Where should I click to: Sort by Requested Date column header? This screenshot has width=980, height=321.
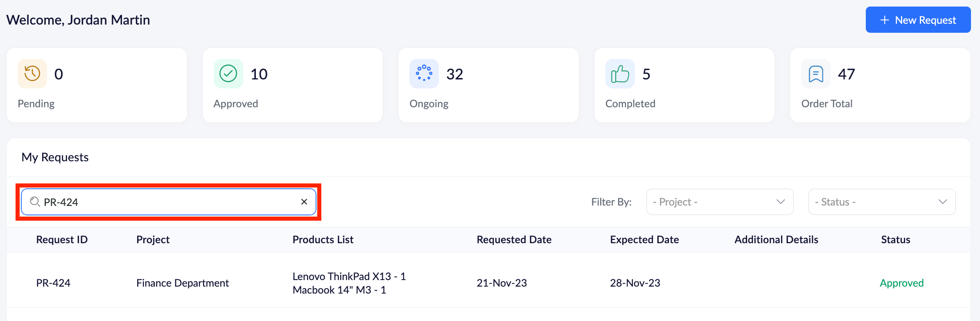514,240
